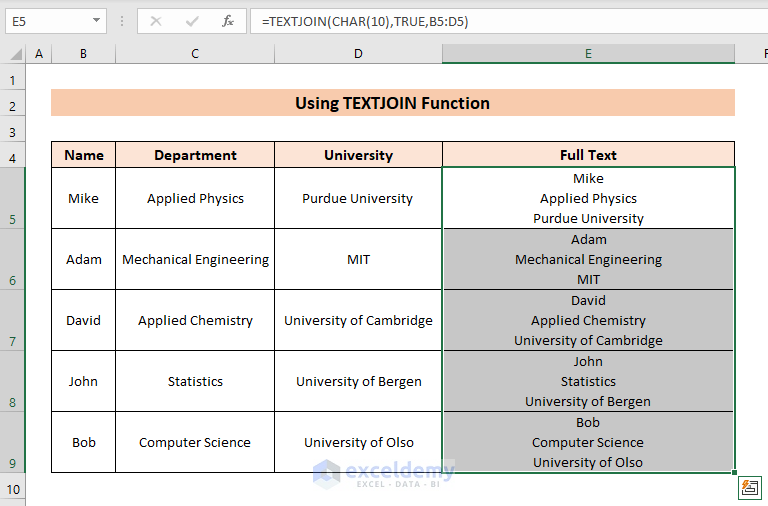Click the Insert Function fx icon

tap(228, 20)
